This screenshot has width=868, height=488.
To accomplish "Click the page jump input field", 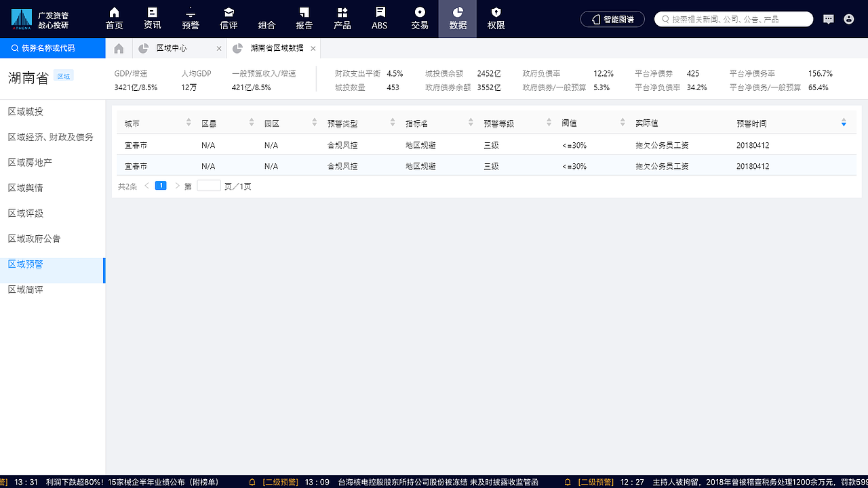I will click(x=208, y=185).
